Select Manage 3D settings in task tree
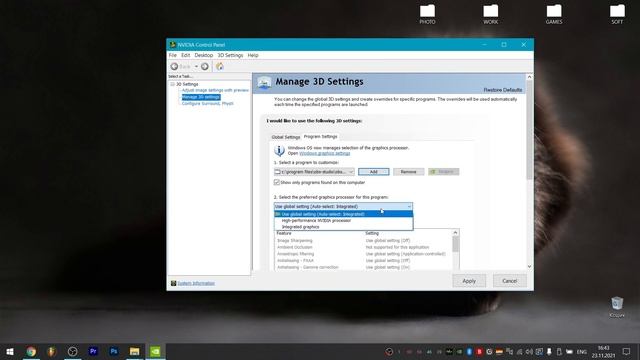This screenshot has height=360, width=640. [x=201, y=97]
